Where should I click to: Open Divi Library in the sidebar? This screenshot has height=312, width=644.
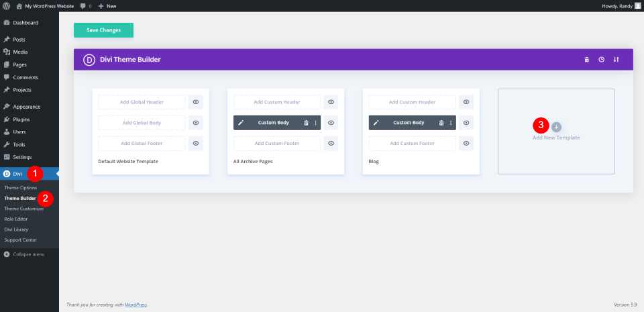[16, 229]
